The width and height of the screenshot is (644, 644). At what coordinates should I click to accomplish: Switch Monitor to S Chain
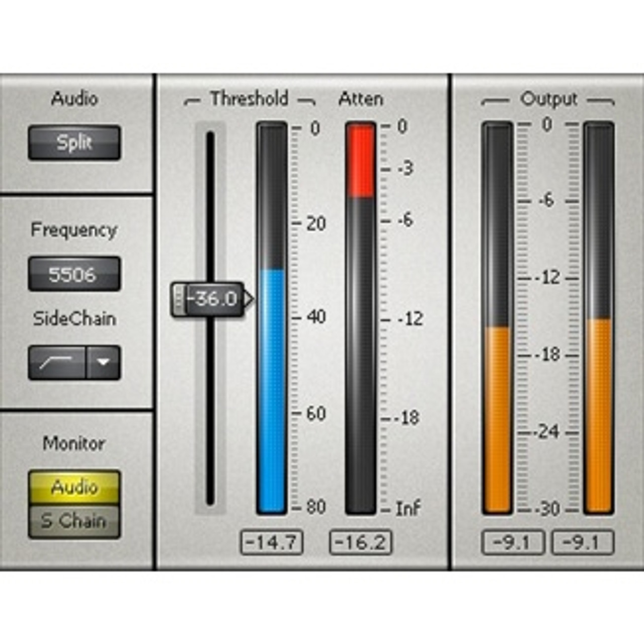74,521
